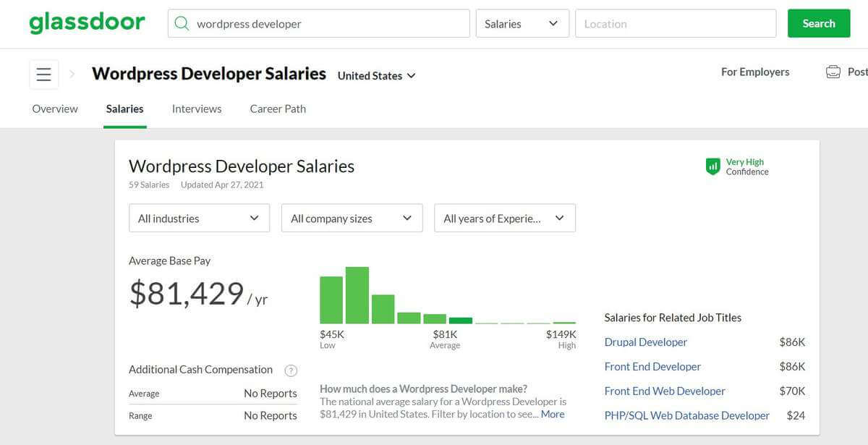The width and height of the screenshot is (868, 445).
Task: Click the job title search field
Action: (319, 23)
